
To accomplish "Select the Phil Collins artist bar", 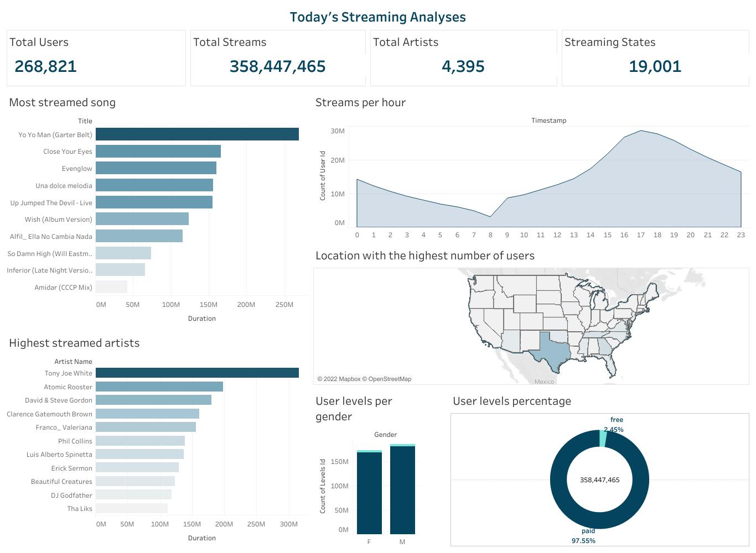I will click(140, 441).
